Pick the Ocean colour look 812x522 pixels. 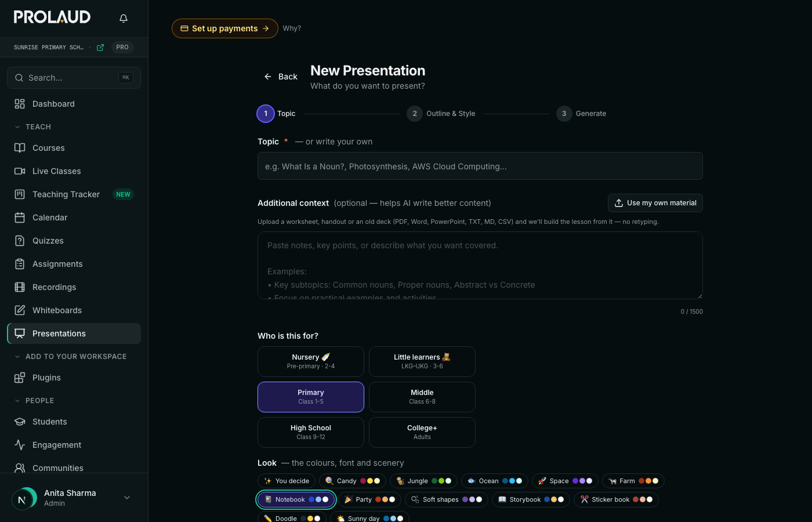point(495,481)
